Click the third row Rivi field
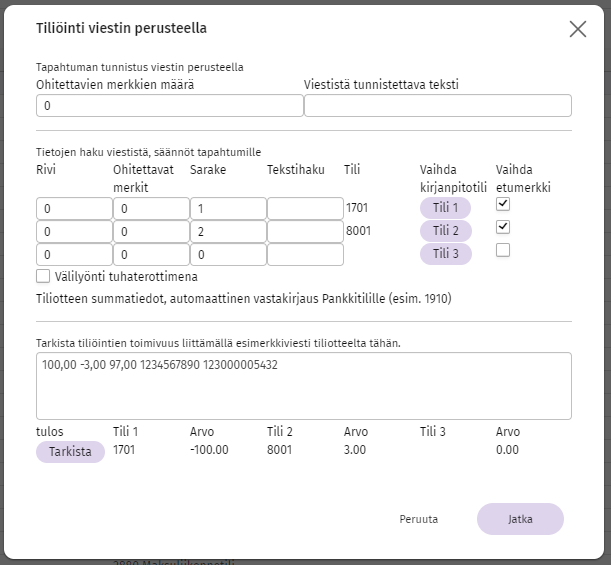Screen dimensions: 611x565 click(x=74, y=254)
